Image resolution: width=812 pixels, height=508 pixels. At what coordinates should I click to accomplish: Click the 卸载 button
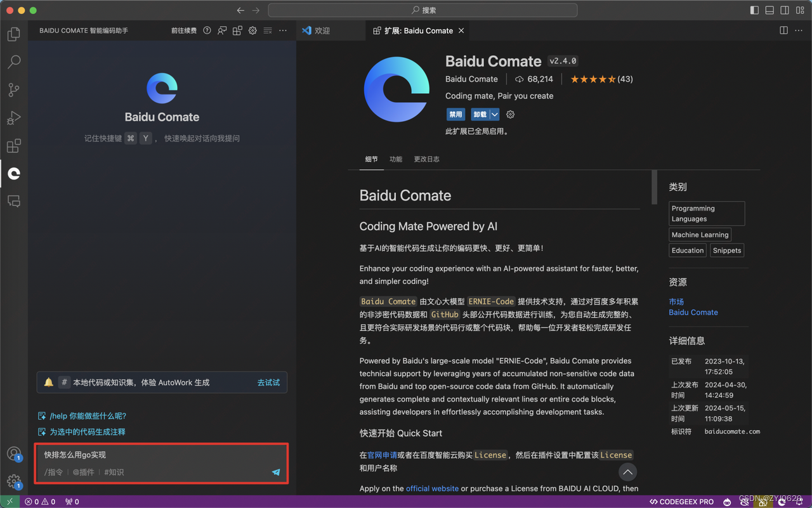[x=480, y=115]
